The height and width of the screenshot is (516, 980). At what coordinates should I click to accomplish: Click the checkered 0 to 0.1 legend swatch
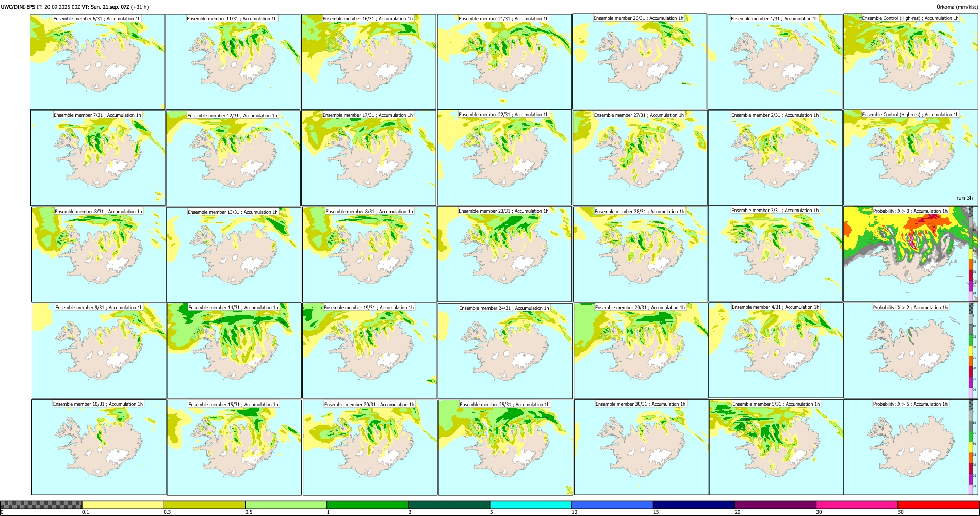coord(41,505)
